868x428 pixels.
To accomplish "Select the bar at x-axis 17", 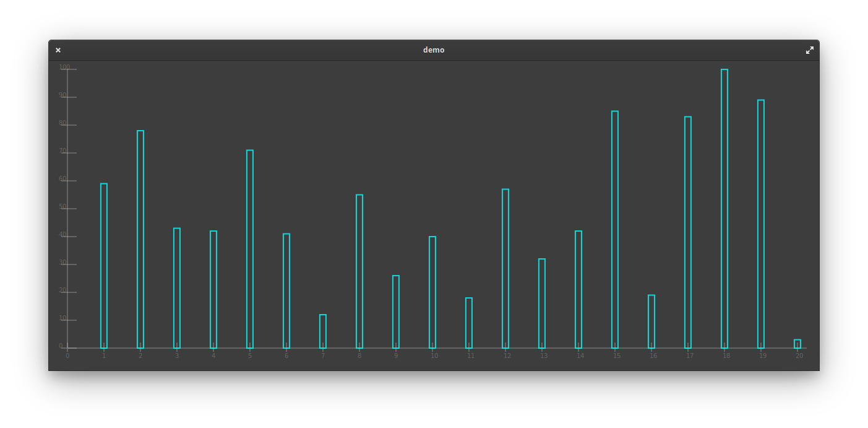I will point(688,232).
